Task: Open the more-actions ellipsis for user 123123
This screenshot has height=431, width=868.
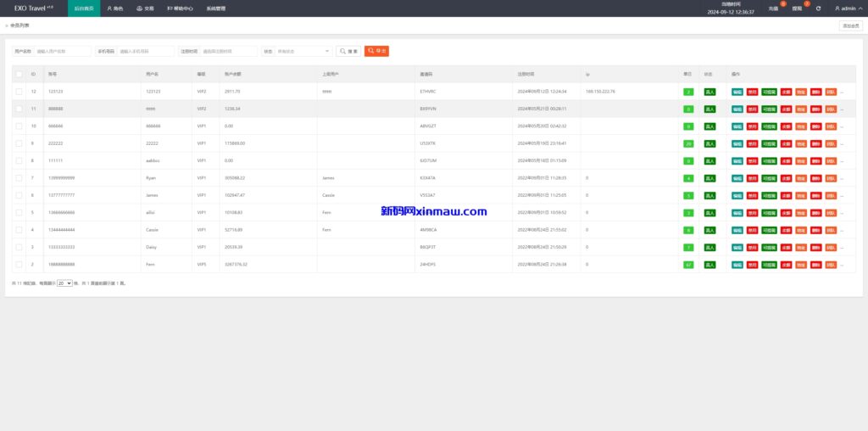Action: click(842, 92)
